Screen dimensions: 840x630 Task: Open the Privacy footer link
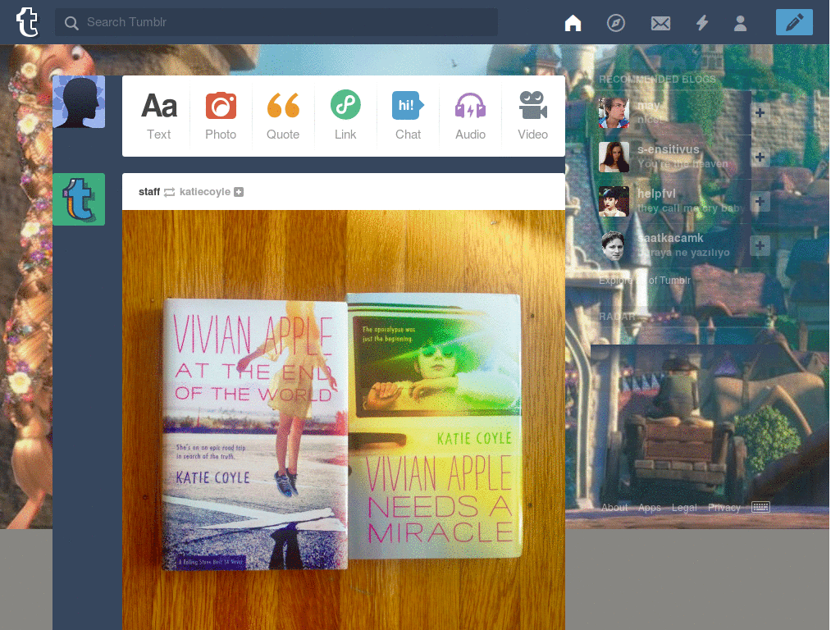point(724,507)
